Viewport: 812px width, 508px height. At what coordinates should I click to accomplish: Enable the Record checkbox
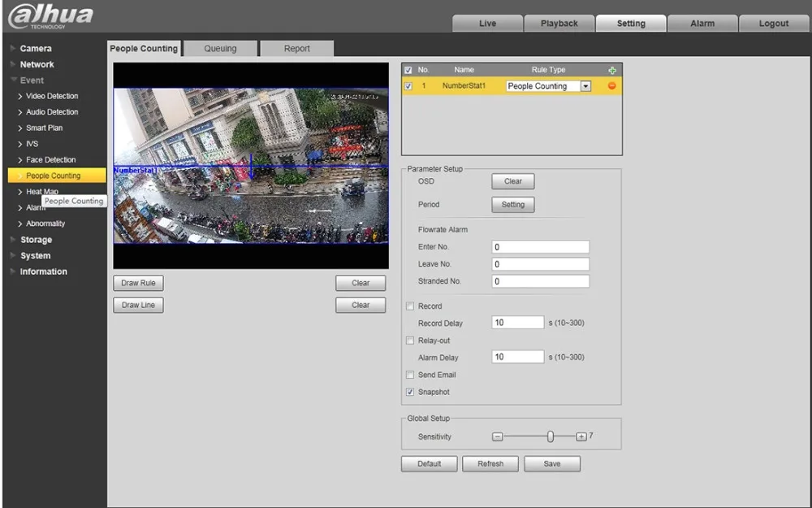[410, 306]
